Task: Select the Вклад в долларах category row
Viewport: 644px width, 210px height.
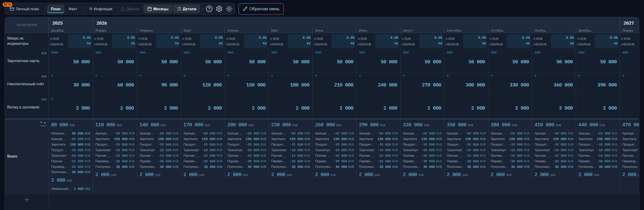Action: 27,107
